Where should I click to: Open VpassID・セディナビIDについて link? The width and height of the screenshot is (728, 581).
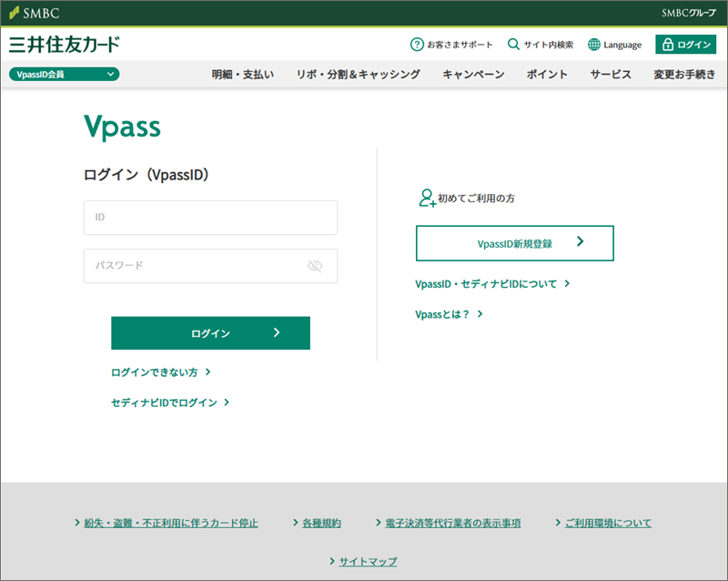click(x=492, y=284)
